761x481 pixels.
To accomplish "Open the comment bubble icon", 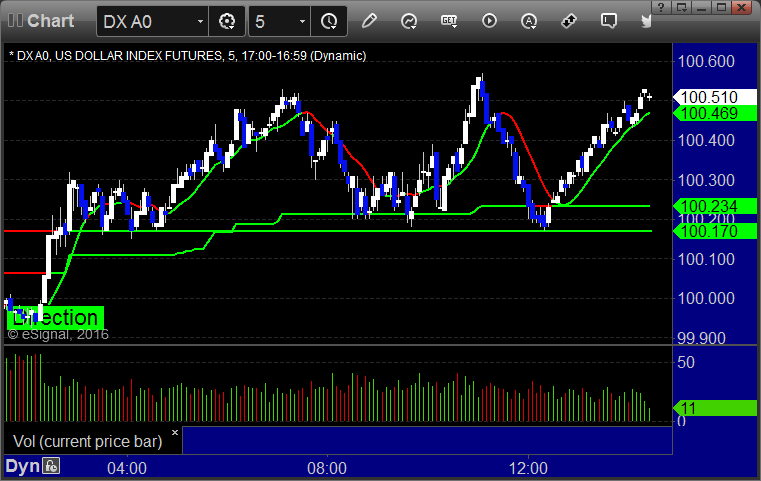I will pyautogui.click(x=609, y=21).
